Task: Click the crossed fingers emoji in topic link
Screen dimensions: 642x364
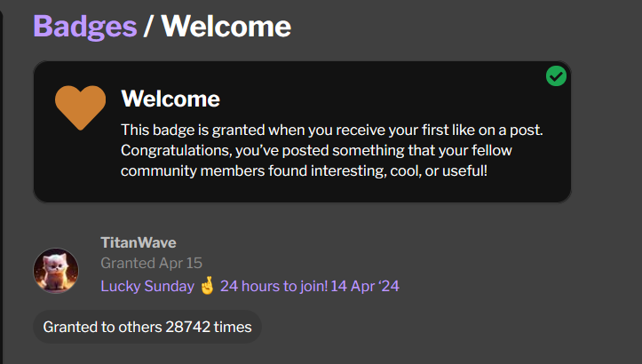Action: 207,286
